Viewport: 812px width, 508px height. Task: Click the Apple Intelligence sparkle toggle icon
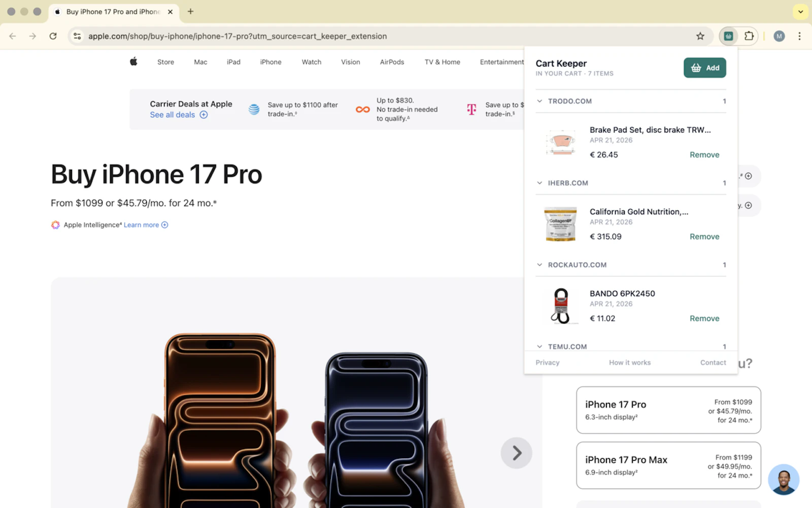click(55, 225)
